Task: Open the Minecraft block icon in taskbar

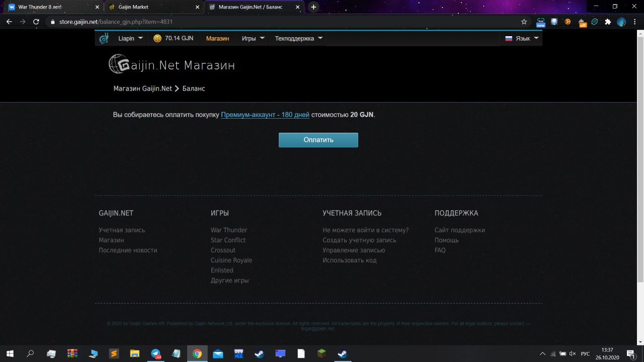Action: [x=322, y=353]
